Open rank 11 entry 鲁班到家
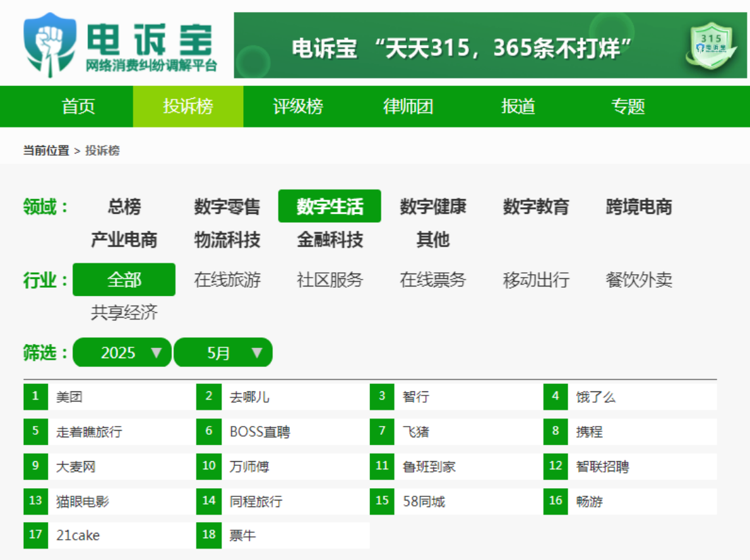 click(457, 467)
